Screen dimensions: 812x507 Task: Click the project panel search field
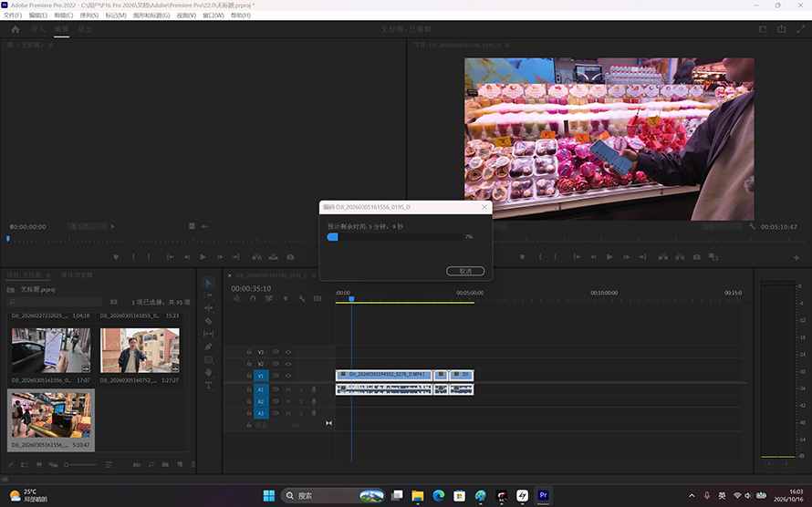tap(55, 302)
